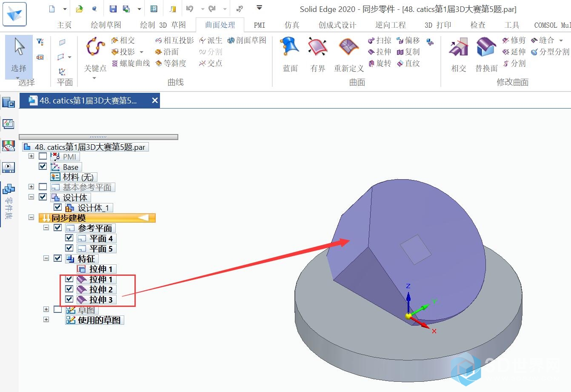Expand the 草图 node
The height and width of the screenshot is (392, 571).
point(46,309)
